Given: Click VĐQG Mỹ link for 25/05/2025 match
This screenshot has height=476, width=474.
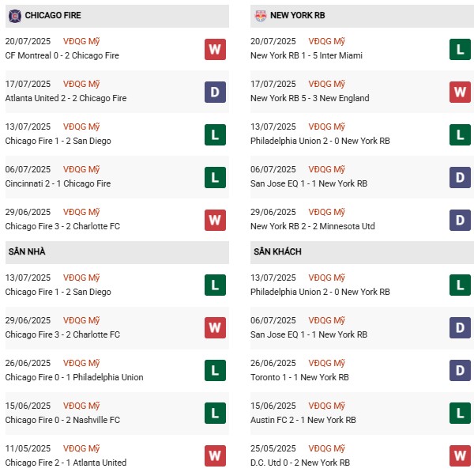Looking at the screenshot, I should [x=327, y=448].
